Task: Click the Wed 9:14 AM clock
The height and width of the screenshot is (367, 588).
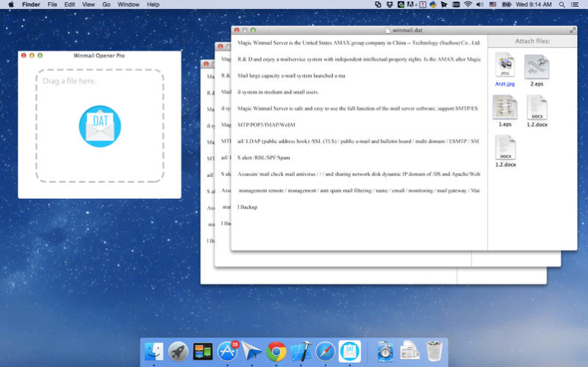Action: tap(533, 4)
